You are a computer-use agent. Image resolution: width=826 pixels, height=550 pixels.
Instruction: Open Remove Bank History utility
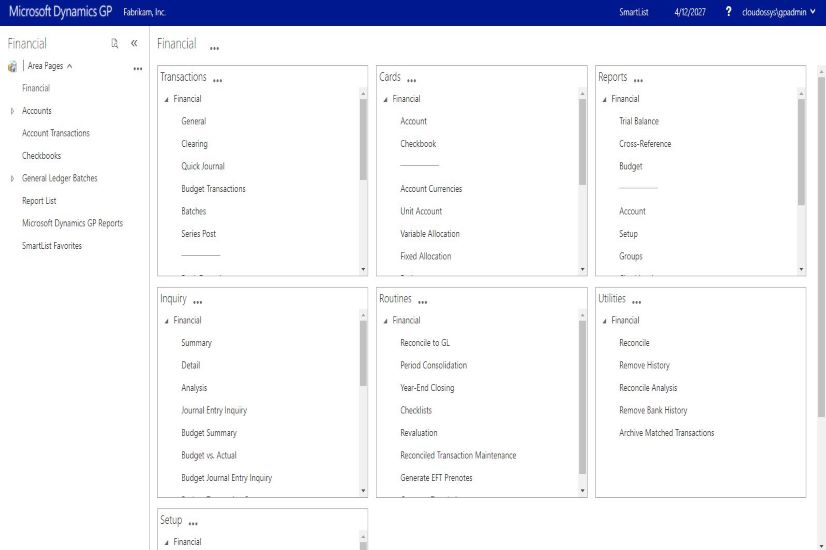653,410
